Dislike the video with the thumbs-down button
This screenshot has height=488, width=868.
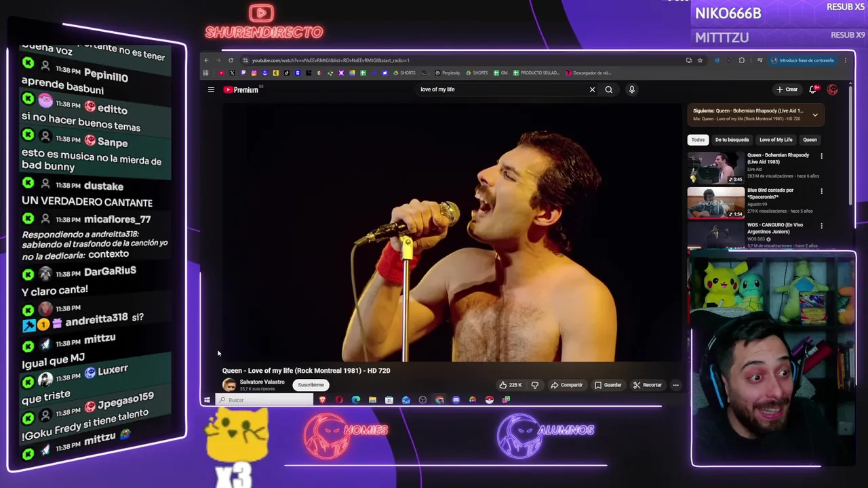pyautogui.click(x=535, y=385)
